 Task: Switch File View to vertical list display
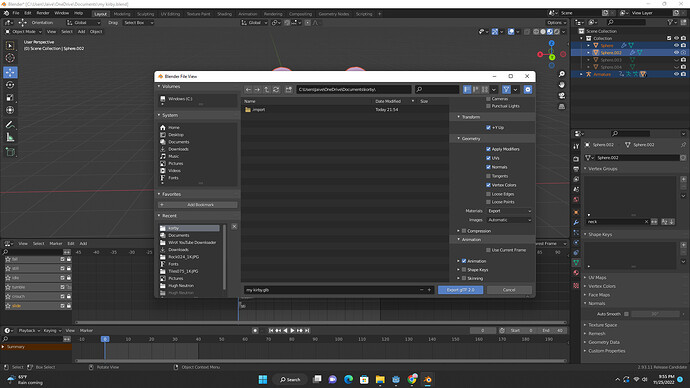(467, 89)
